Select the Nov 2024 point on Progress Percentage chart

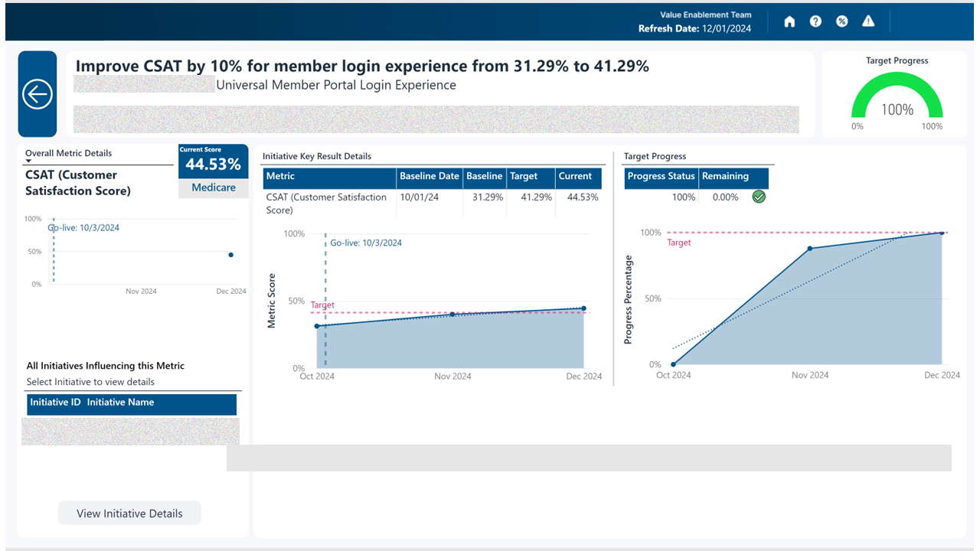click(x=810, y=248)
